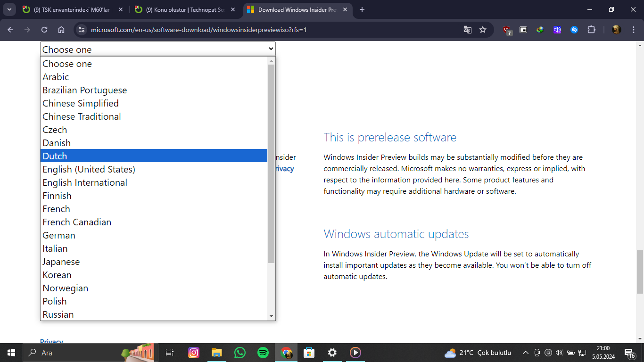Close the Download Windows Insider Preview tab

345,9
